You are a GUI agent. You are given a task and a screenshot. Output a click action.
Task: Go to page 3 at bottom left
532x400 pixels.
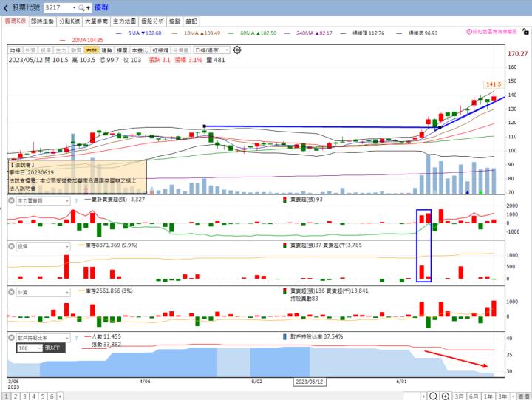pyautogui.click(x=24, y=396)
